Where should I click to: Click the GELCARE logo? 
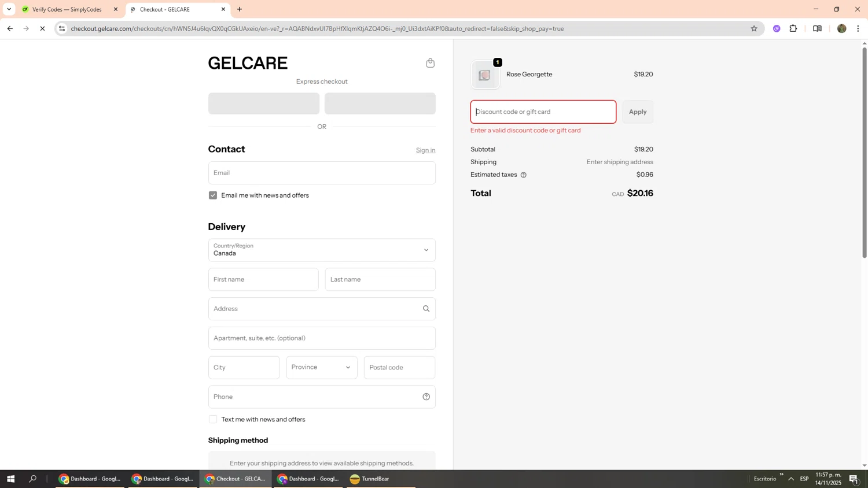click(248, 63)
